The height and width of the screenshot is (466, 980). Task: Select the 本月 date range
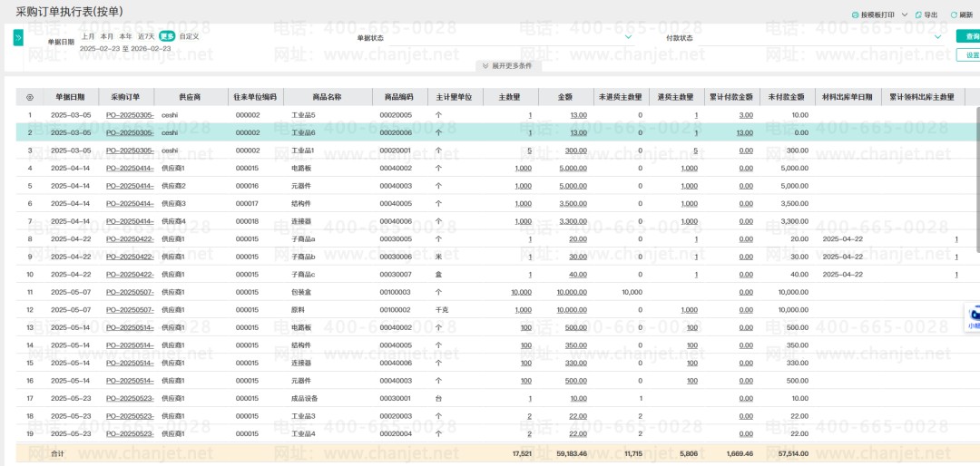(x=107, y=36)
